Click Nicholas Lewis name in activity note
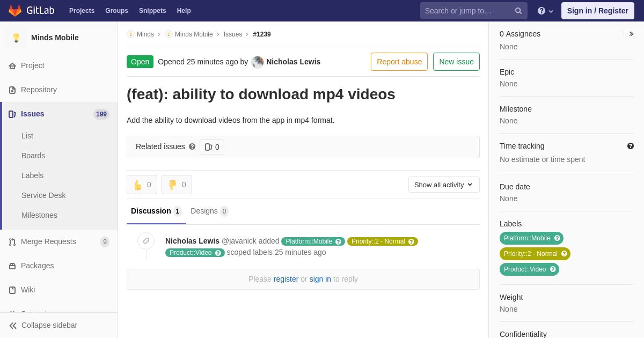The height and width of the screenshot is (338, 644). coord(192,241)
